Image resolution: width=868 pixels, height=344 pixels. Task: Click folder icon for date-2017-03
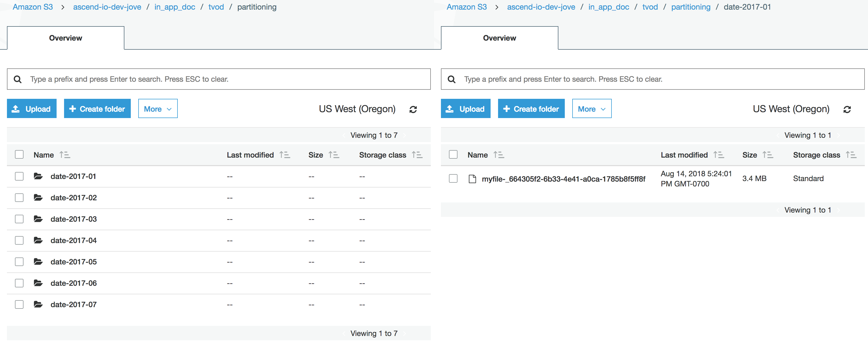pyautogui.click(x=38, y=219)
